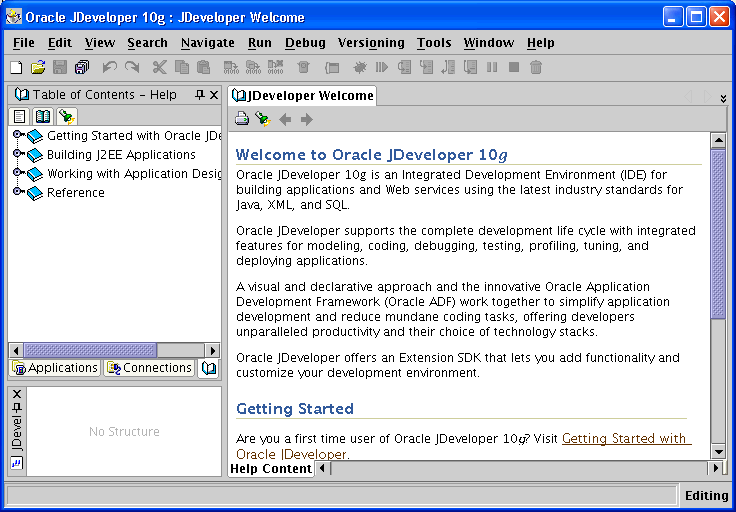Click the Open folder toolbar icon
Viewport: 736px width, 512px height.
[38, 68]
